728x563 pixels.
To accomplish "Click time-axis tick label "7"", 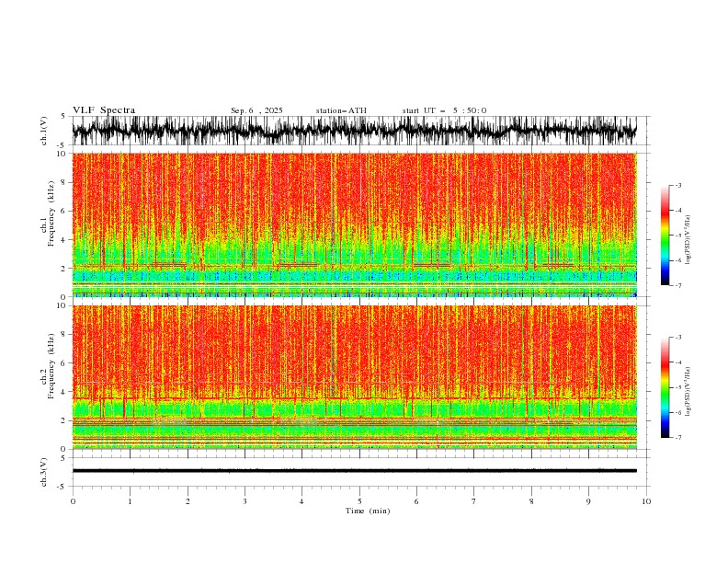I will tap(474, 501).
